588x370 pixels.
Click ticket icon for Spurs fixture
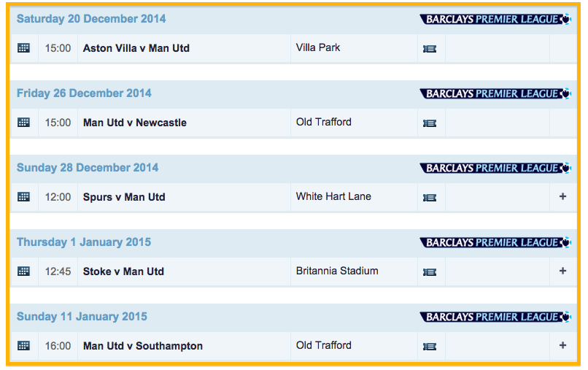tap(430, 198)
